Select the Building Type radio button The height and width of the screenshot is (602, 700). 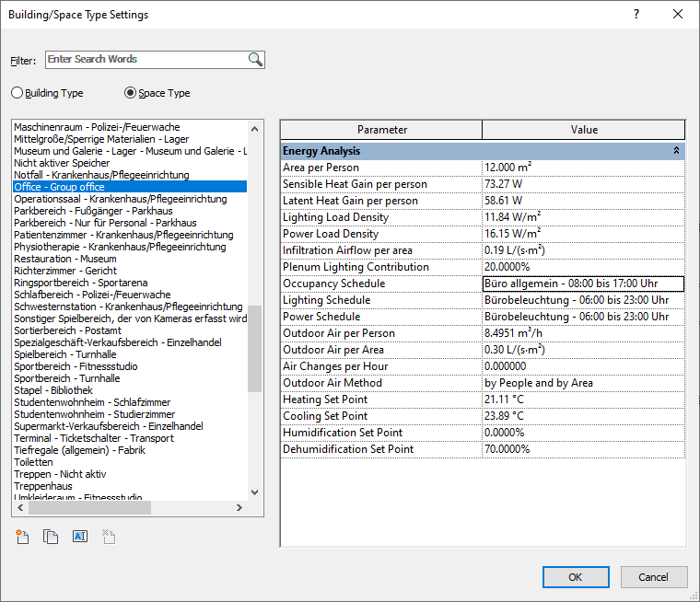tap(17, 93)
